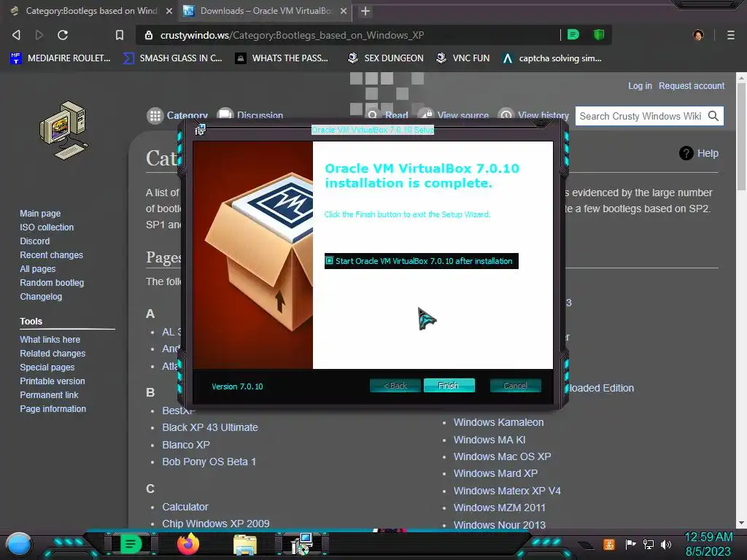Open SEX DUNGEON bookmark
The width and height of the screenshot is (747, 560).
point(385,58)
